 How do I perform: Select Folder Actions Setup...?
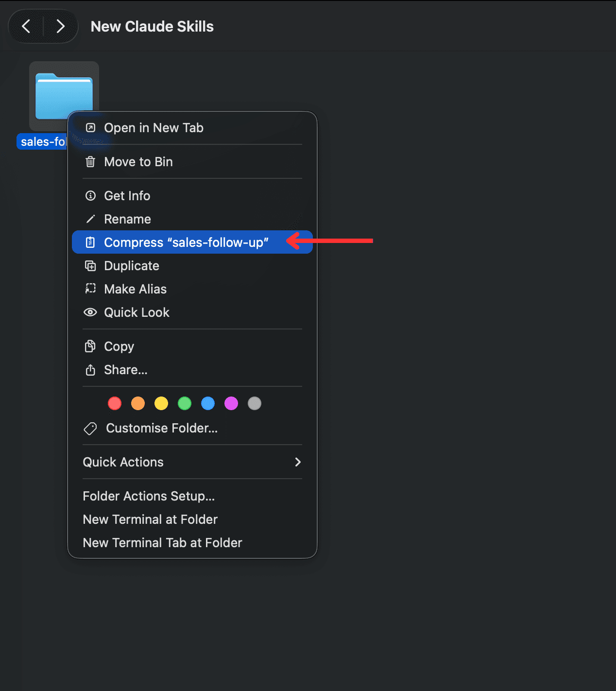(x=192, y=496)
